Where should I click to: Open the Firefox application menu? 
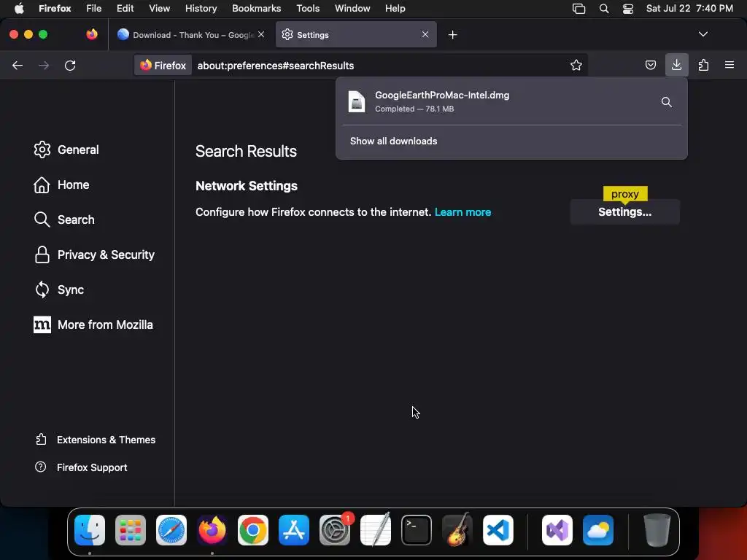(x=55, y=9)
